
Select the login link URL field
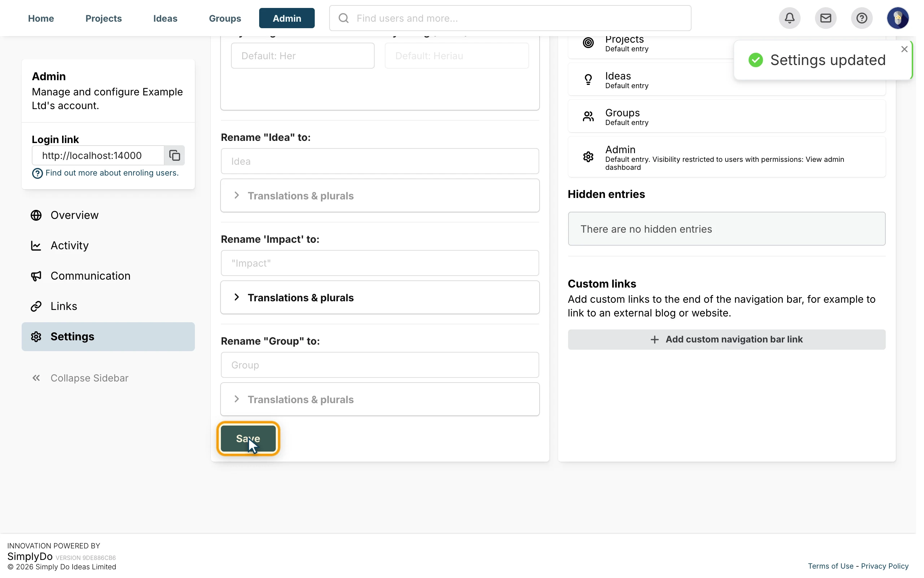(x=98, y=155)
